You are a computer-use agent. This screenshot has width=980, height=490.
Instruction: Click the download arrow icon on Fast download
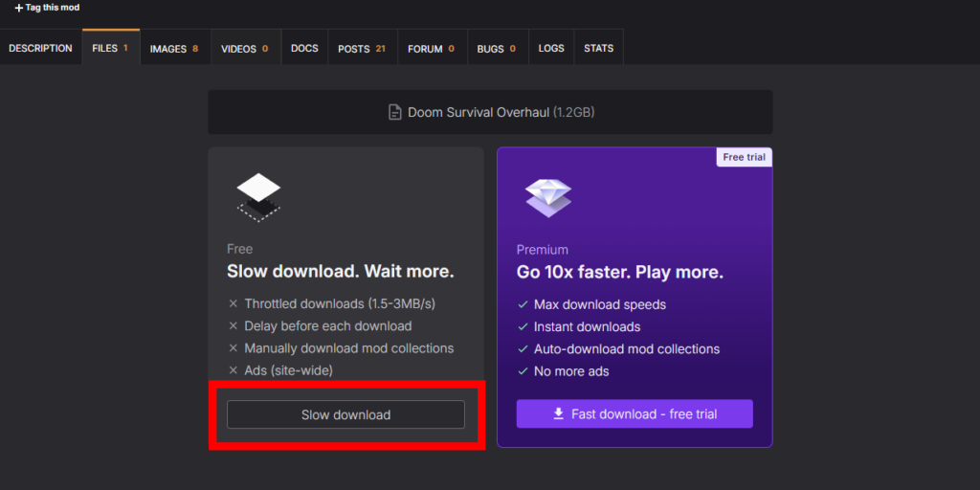(x=558, y=414)
